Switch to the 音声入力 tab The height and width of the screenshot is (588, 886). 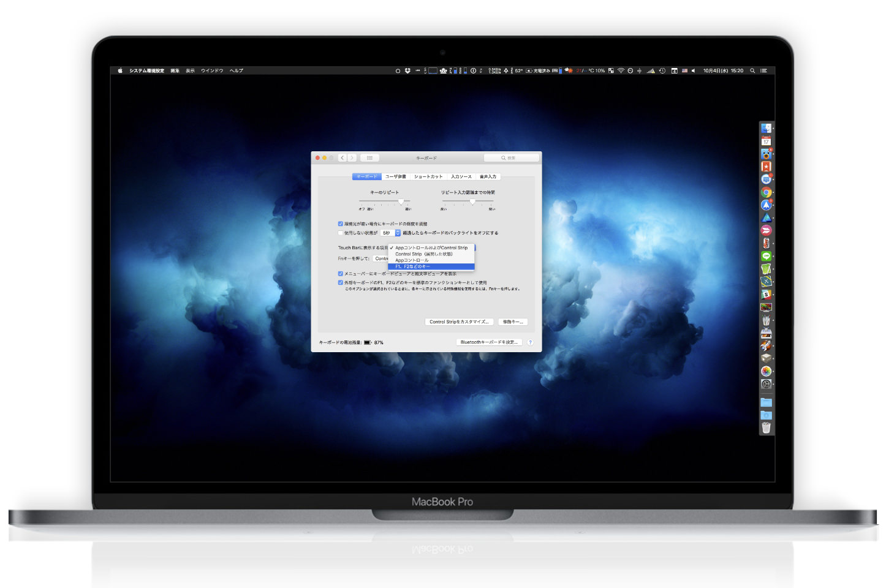(488, 176)
